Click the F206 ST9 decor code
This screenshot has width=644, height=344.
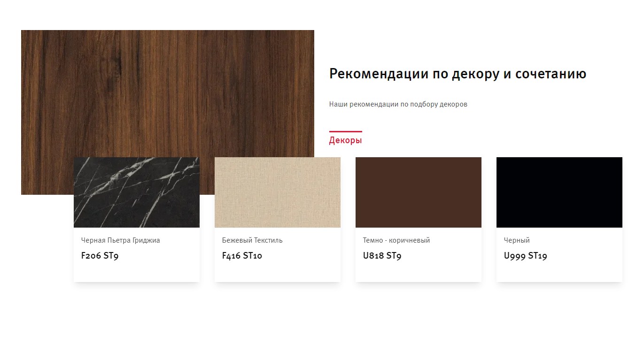(100, 256)
